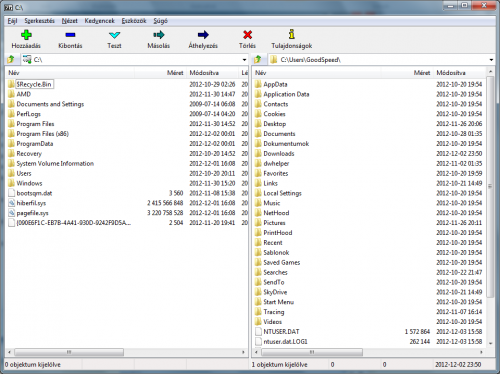
Task: Open the Fájl menu
Action: click(x=12, y=21)
